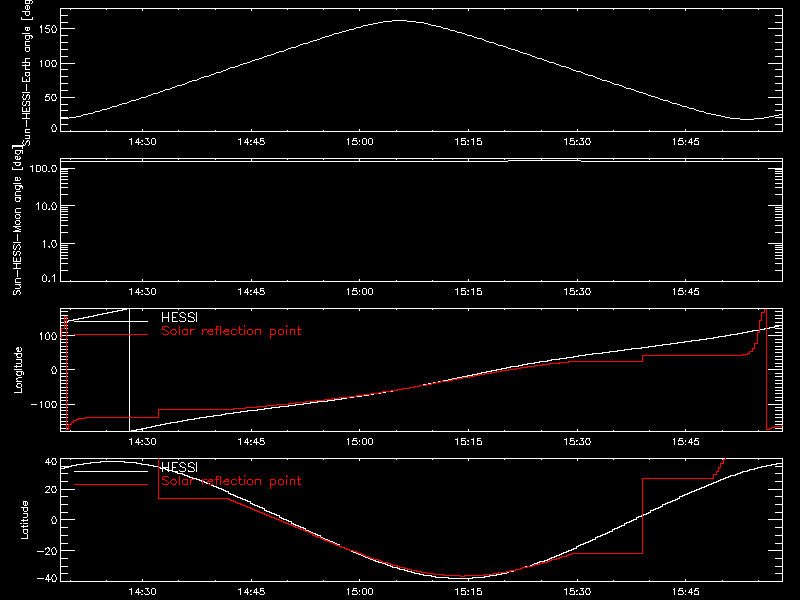
Task: Click 15:00 label under the Longitude plot
Action: 360,442
